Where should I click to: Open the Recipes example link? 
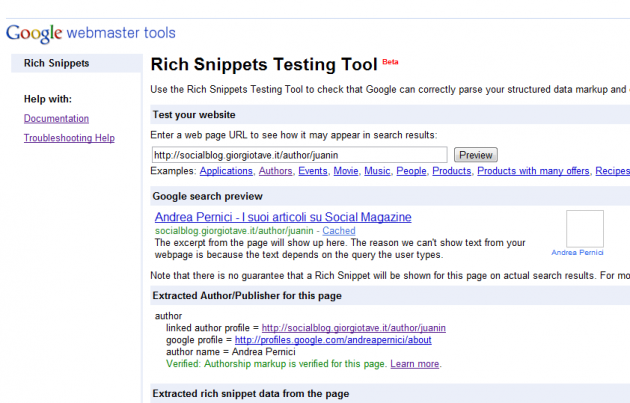point(612,171)
